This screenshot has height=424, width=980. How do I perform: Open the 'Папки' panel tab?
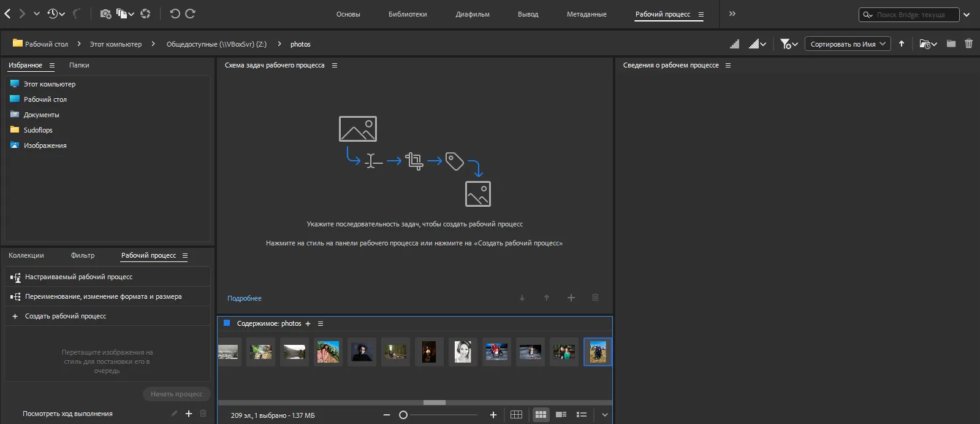[79, 65]
